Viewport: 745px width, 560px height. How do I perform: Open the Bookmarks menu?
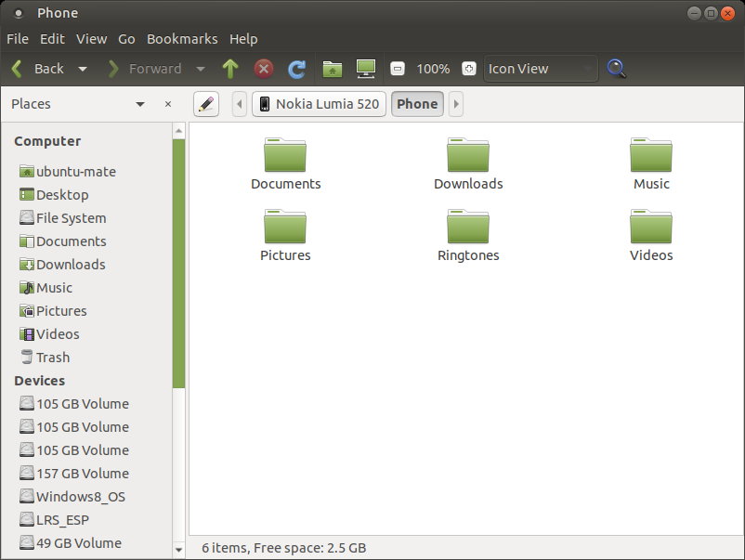point(182,39)
